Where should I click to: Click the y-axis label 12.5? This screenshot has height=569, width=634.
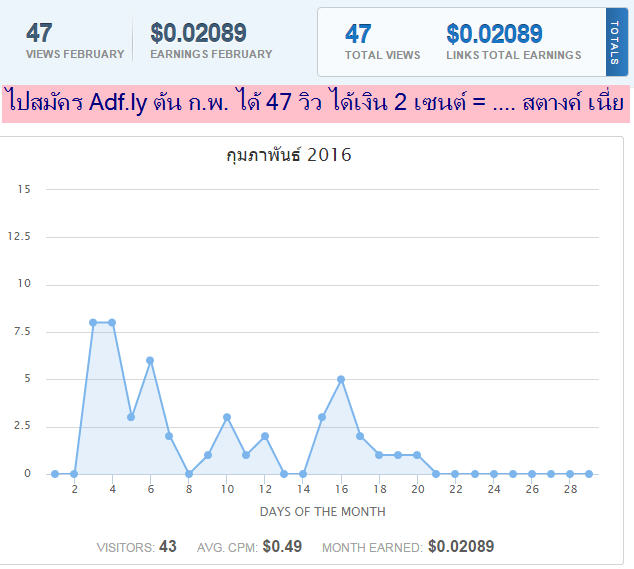pyautogui.click(x=19, y=236)
